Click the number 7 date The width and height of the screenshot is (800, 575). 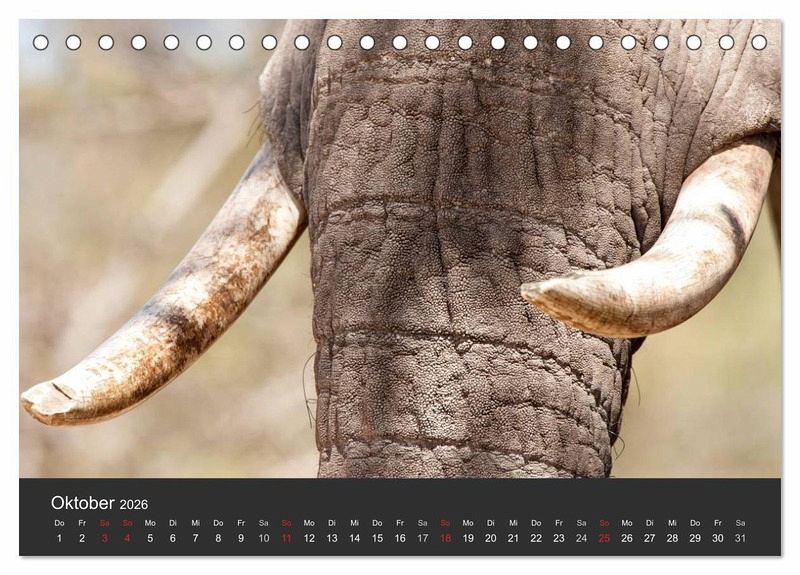[x=195, y=538]
